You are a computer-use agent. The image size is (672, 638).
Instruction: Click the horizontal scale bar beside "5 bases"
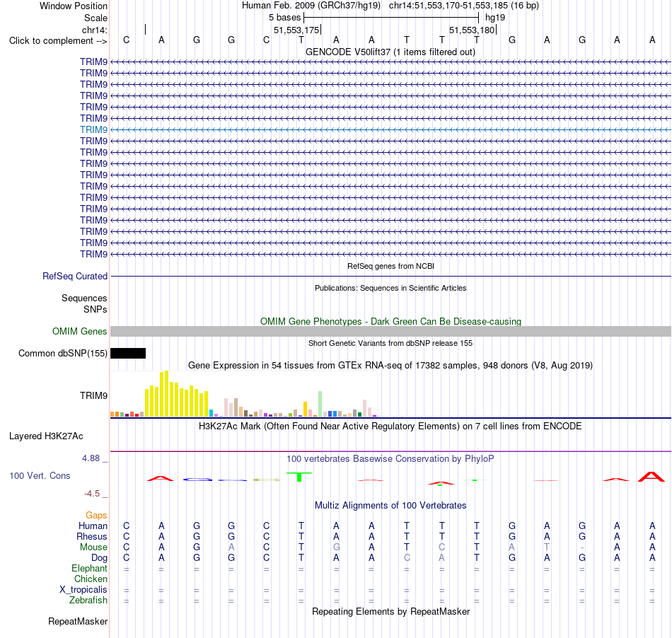[x=391, y=18]
